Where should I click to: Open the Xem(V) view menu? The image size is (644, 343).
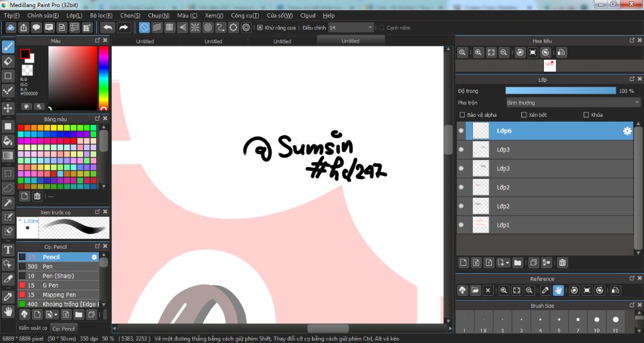pyautogui.click(x=214, y=16)
